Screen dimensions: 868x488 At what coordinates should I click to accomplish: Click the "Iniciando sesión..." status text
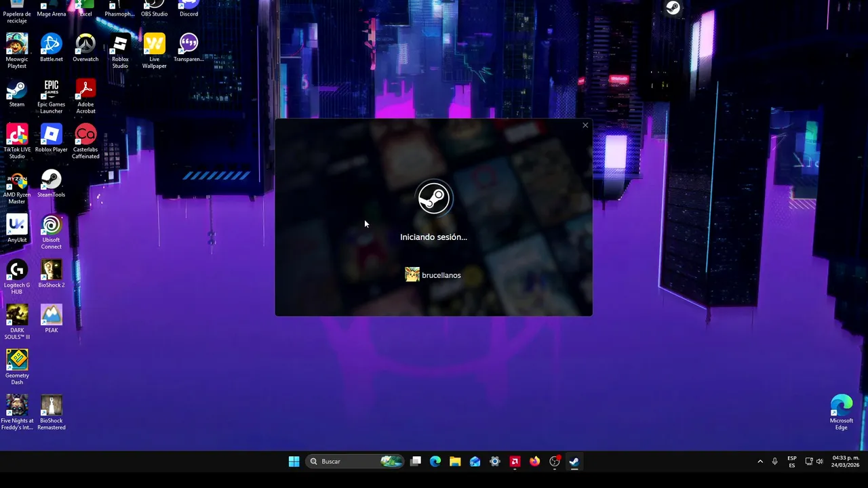(x=433, y=237)
